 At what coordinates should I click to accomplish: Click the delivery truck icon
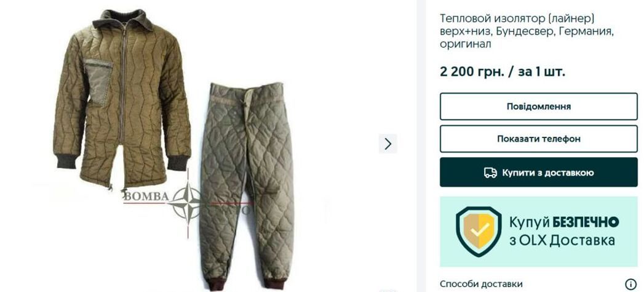tap(490, 172)
